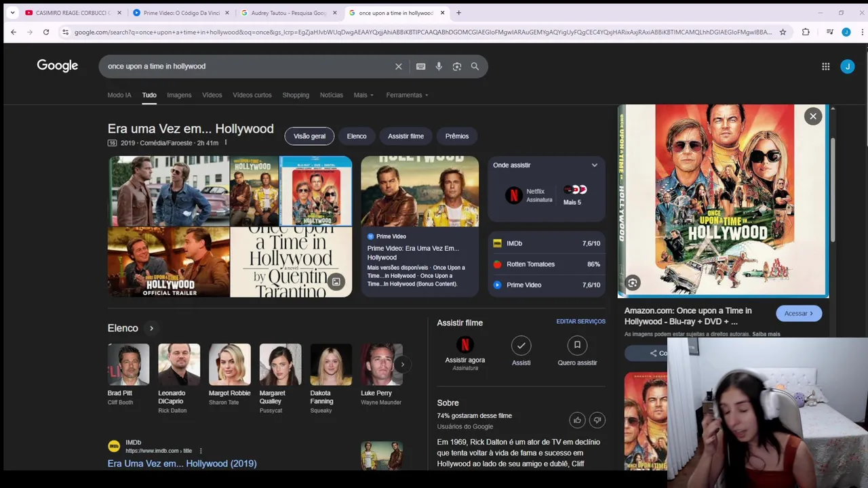Image resolution: width=868 pixels, height=488 pixels.
Task: Click the browser address bar
Action: 423,32
